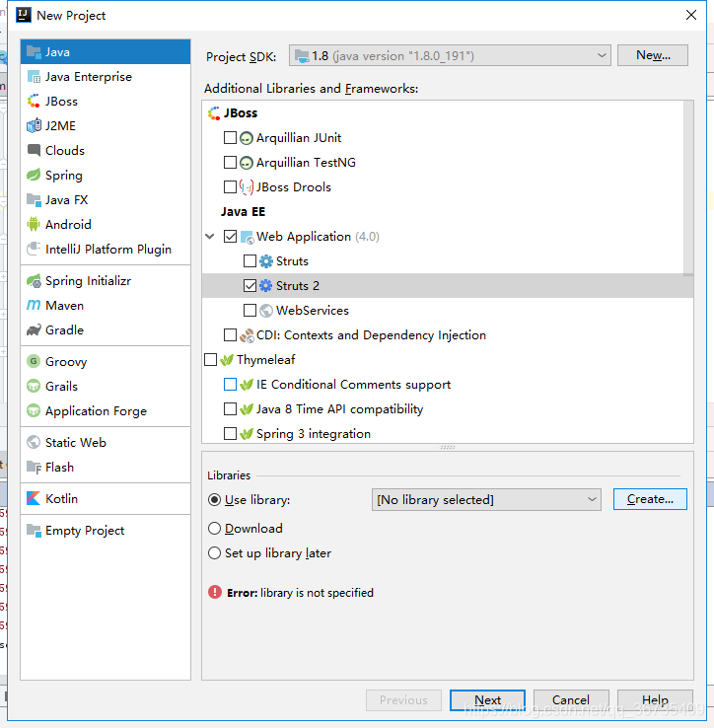This screenshot has height=728, width=714.
Task: Click the Static Web globe icon
Action: pyautogui.click(x=34, y=442)
